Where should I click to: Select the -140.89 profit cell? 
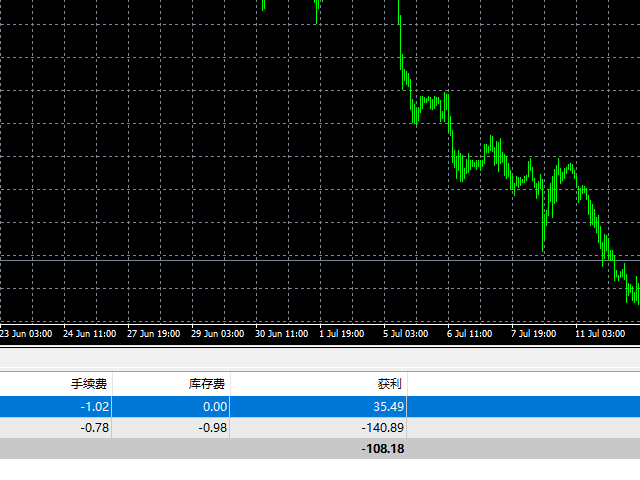[x=318, y=428]
